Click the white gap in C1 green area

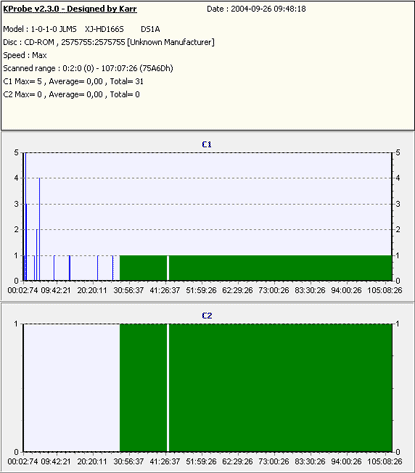coord(168,268)
